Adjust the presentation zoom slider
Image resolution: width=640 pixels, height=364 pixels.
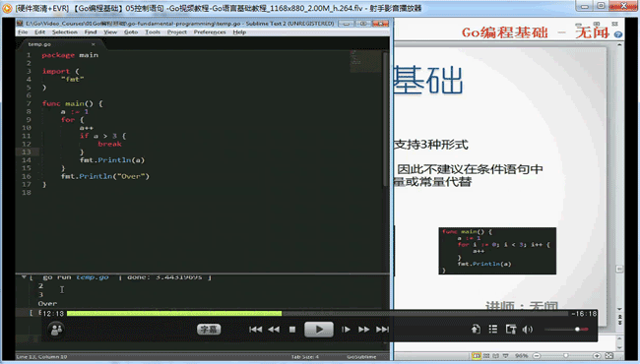click(x=566, y=356)
